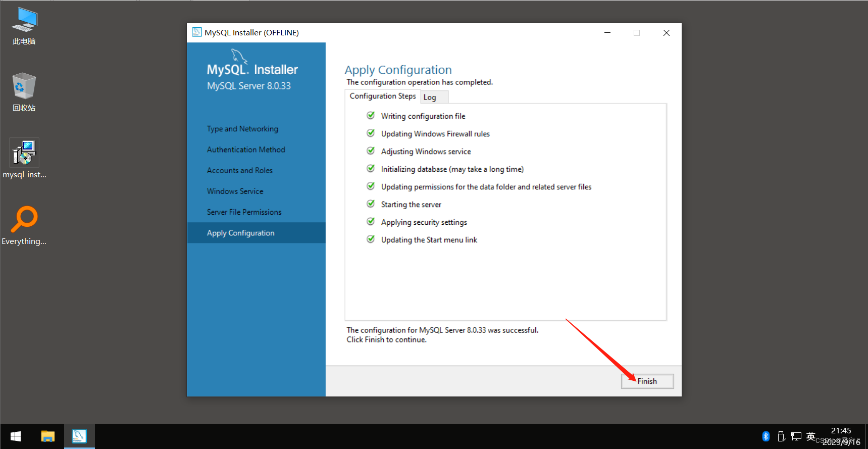This screenshot has width=868, height=449.
Task: Click the USB device tray icon
Action: pyautogui.click(x=781, y=436)
